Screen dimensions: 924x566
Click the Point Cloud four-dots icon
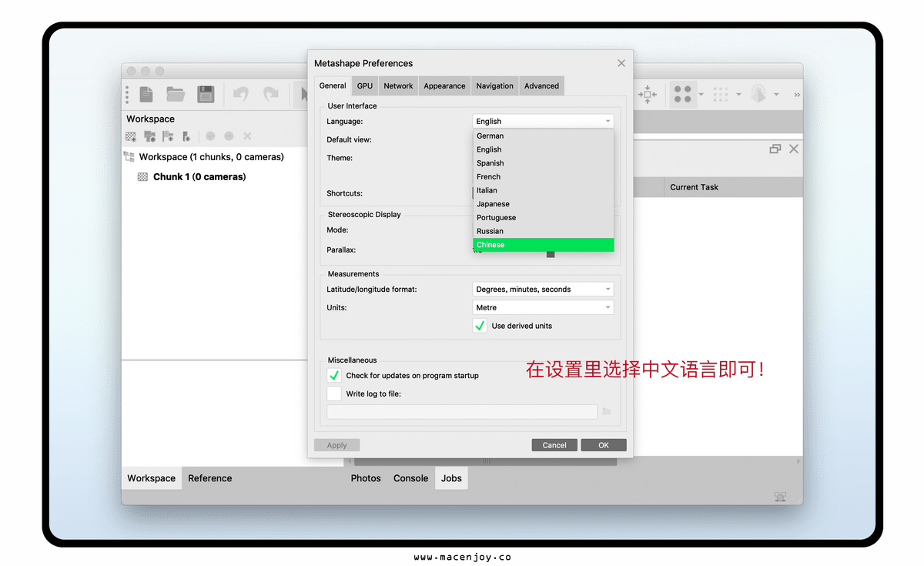point(683,94)
